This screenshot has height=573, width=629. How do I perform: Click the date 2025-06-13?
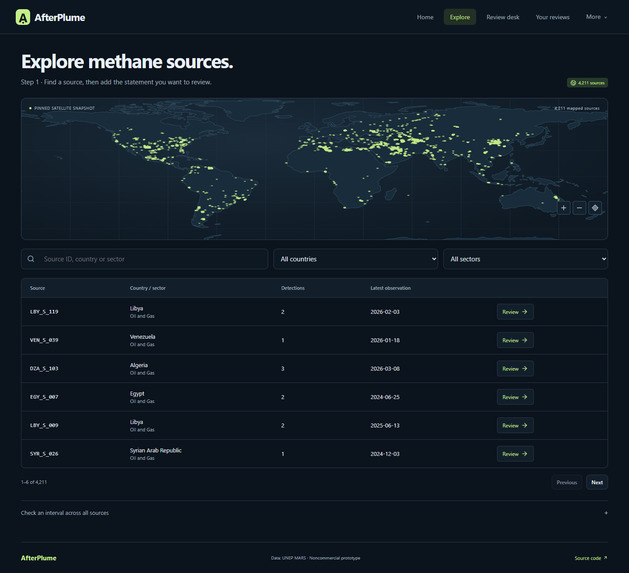[385, 425]
